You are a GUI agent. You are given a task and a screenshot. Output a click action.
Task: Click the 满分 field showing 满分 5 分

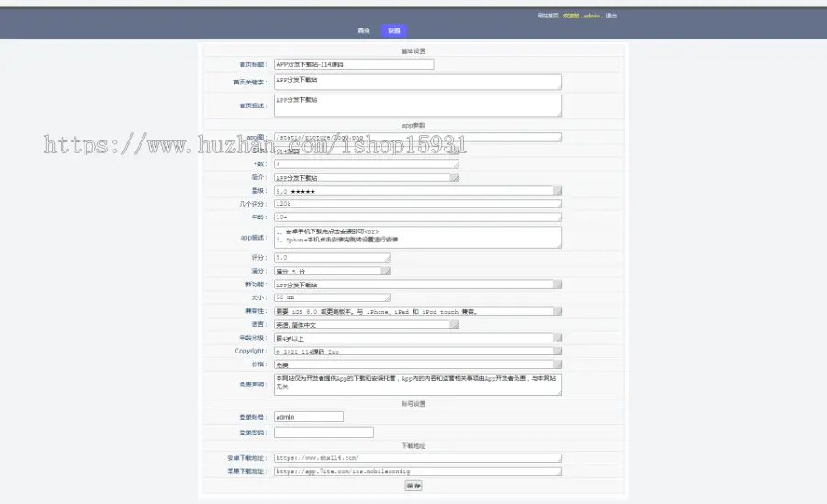click(332, 271)
